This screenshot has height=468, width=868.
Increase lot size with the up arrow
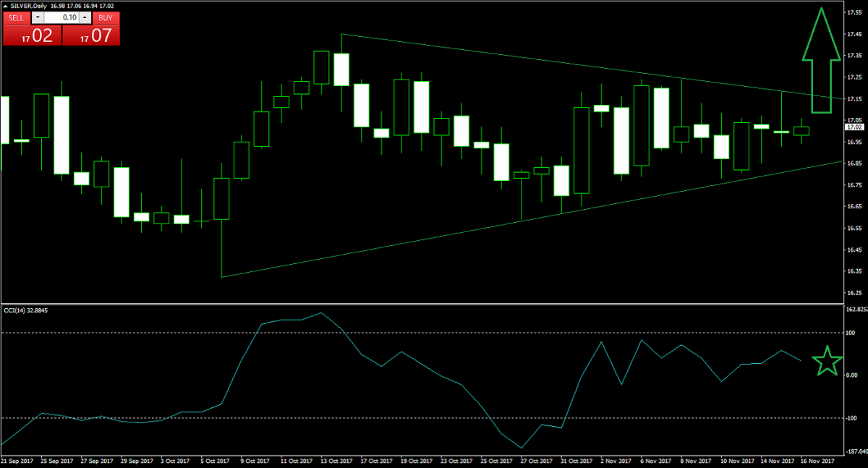(x=85, y=17)
